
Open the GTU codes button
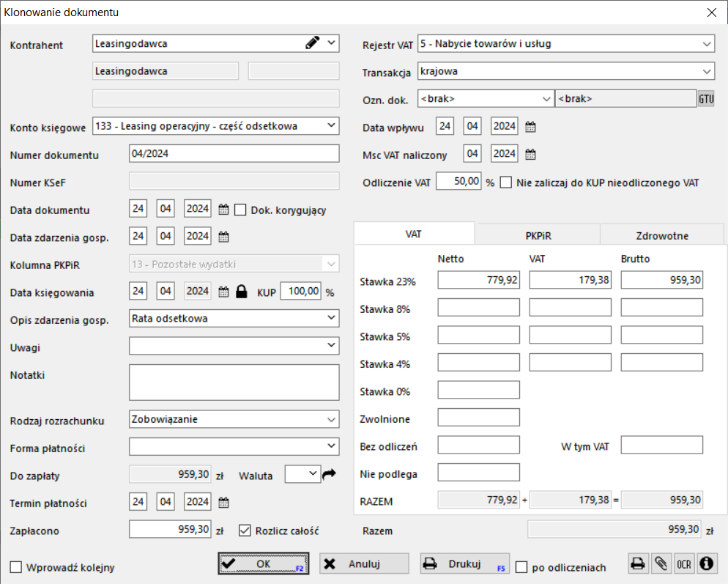coord(705,99)
